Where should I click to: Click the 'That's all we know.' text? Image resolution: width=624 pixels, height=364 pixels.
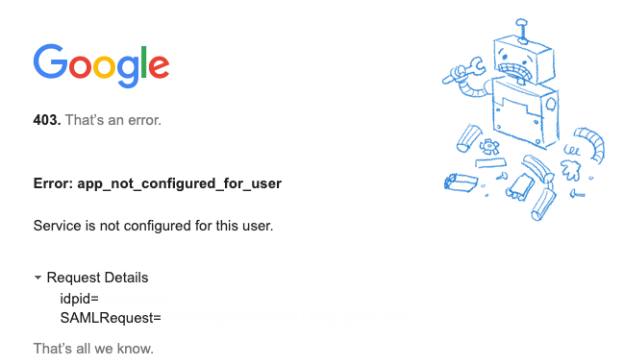[93, 349]
